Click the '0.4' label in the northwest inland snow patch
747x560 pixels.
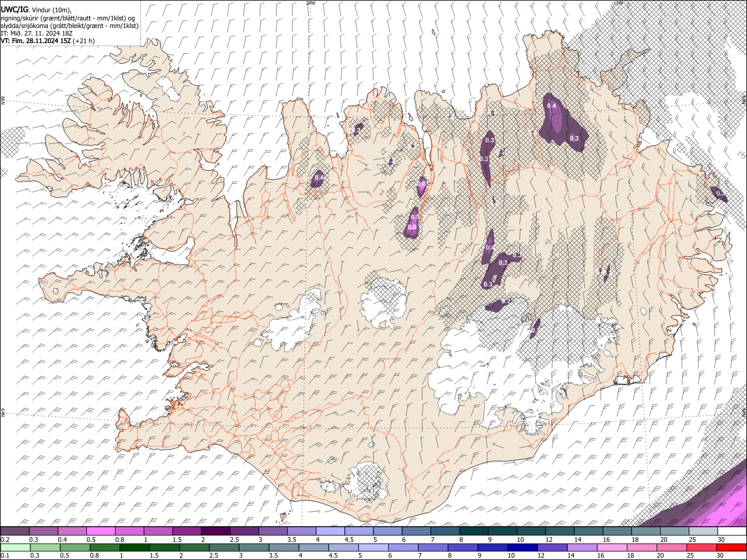(x=319, y=177)
